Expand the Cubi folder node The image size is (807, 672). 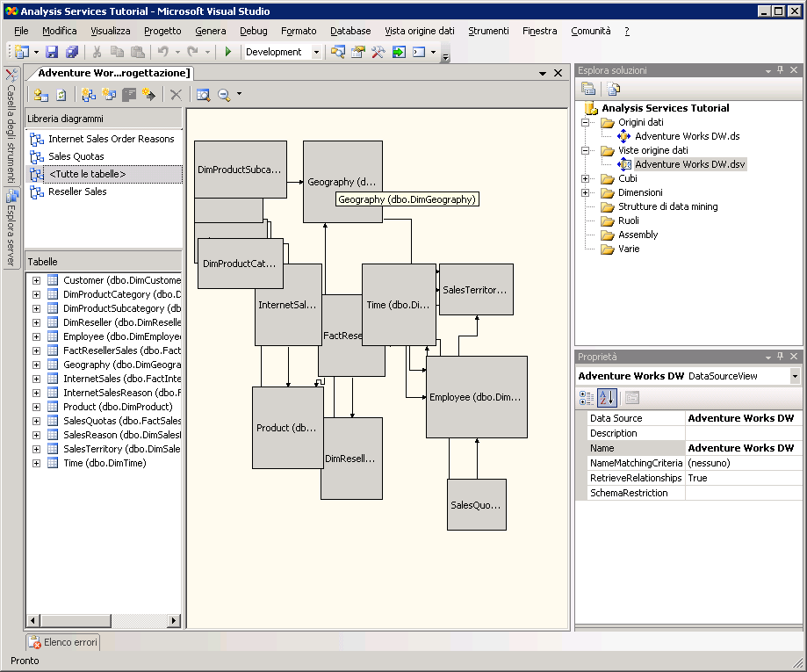pos(585,178)
